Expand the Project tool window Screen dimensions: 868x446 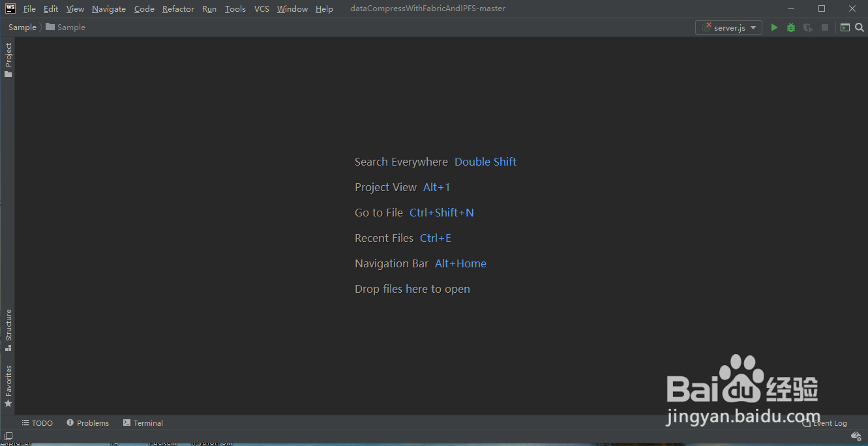[x=8, y=60]
